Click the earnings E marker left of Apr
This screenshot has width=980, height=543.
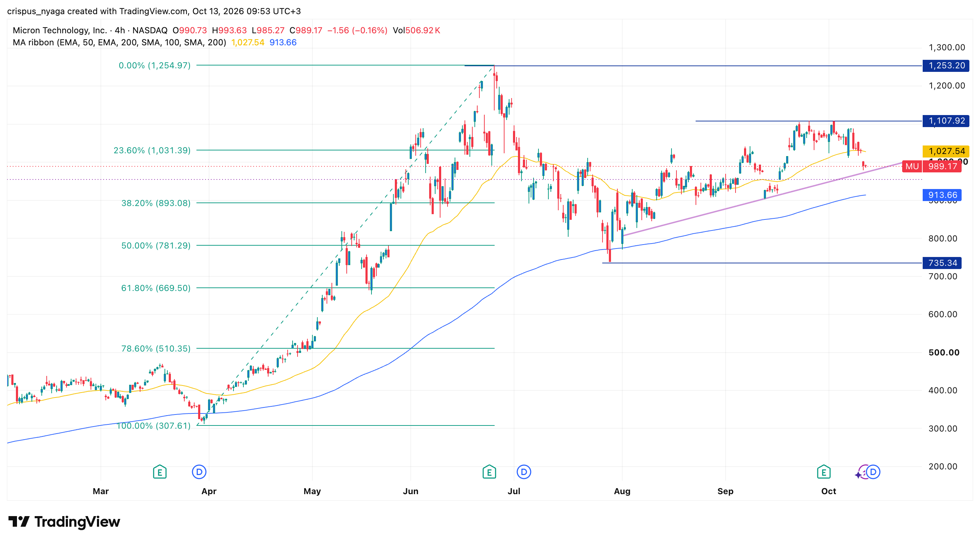(160, 472)
